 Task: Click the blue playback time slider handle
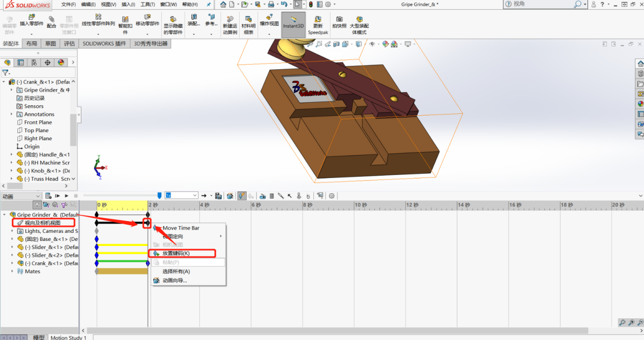(x=159, y=196)
